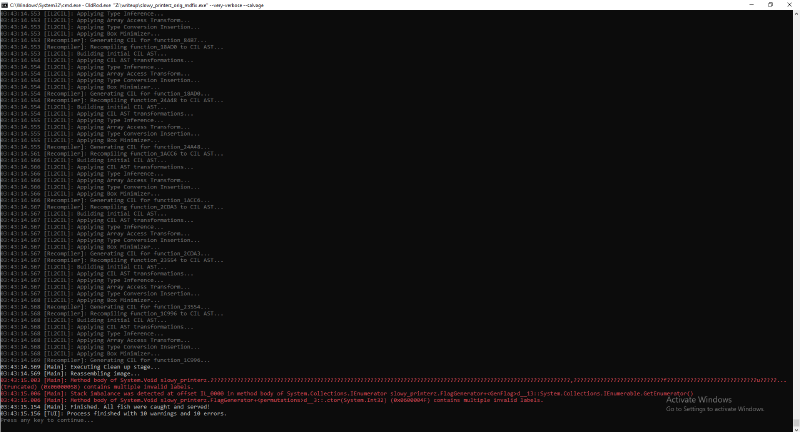Minimize the console window
The image size is (800, 432).
[x=741, y=4]
